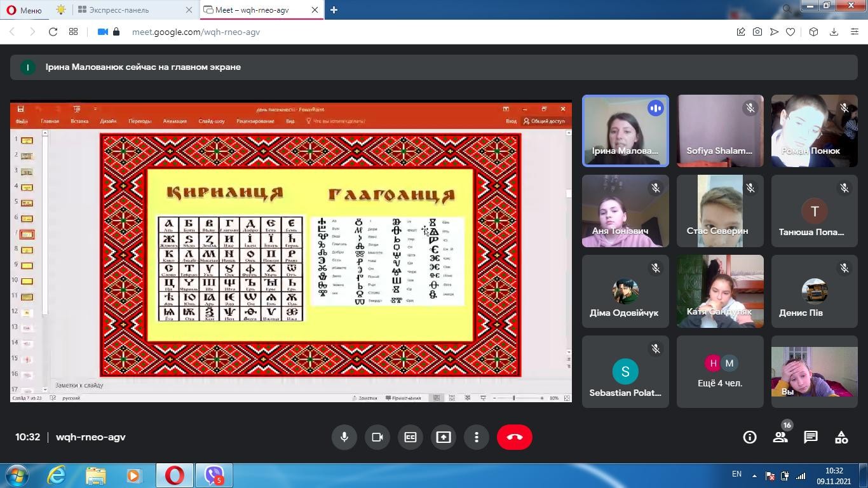Reload the Meet page
This screenshot has height=488, width=868.
click(x=53, y=32)
